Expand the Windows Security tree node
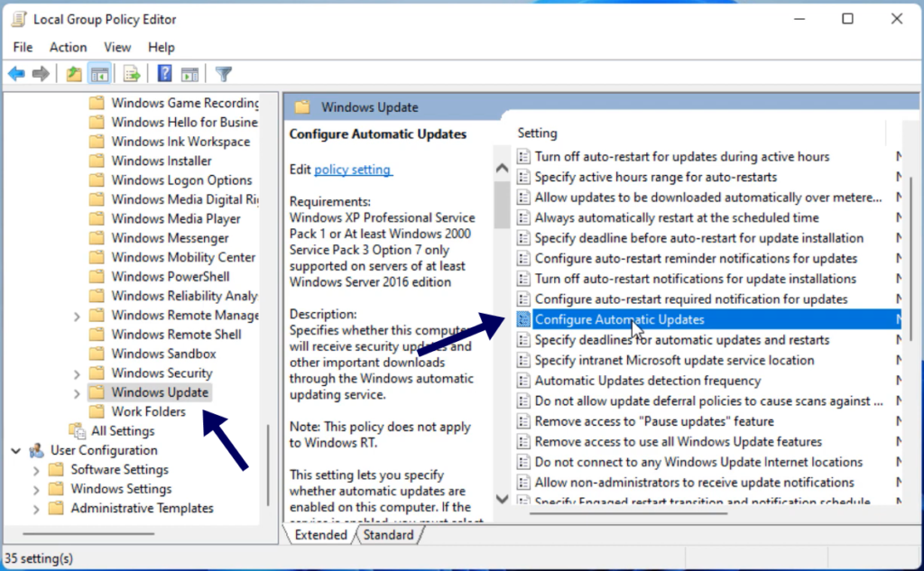Image resolution: width=924 pixels, height=571 pixels. click(x=78, y=373)
